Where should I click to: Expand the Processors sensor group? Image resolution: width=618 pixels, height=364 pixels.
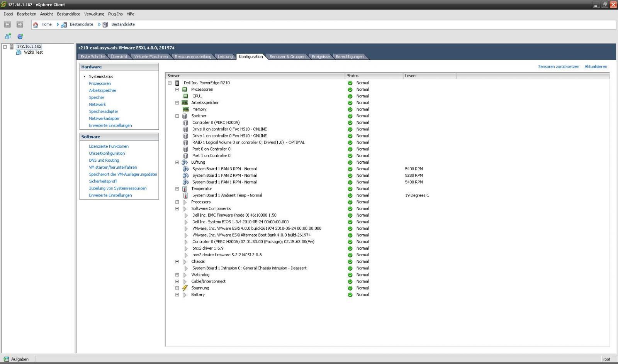point(177,202)
